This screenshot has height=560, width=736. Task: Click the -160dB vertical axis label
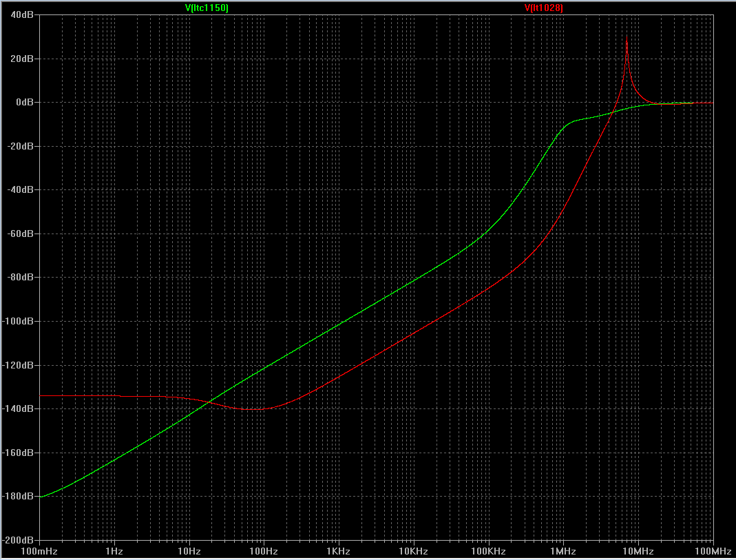click(19, 453)
